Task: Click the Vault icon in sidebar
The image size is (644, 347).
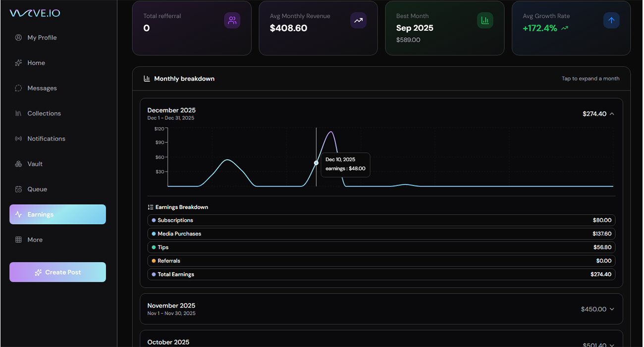Action: (x=18, y=164)
